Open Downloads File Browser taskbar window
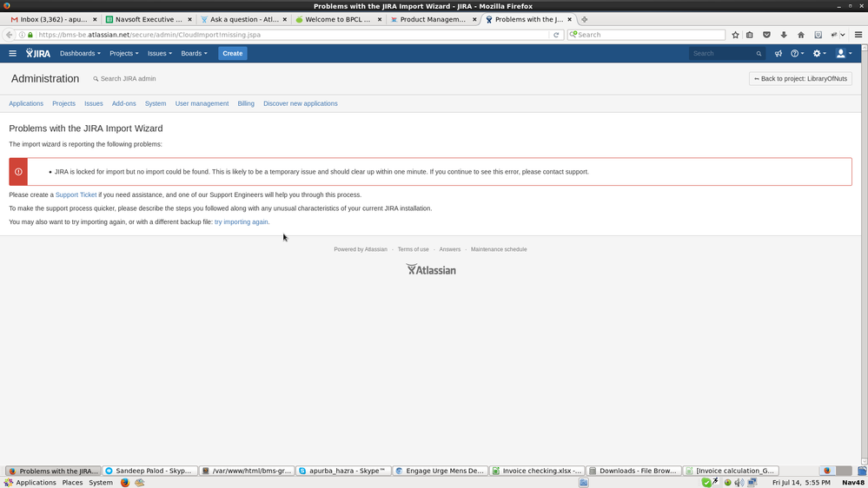This screenshot has width=868, height=488. pyautogui.click(x=633, y=471)
